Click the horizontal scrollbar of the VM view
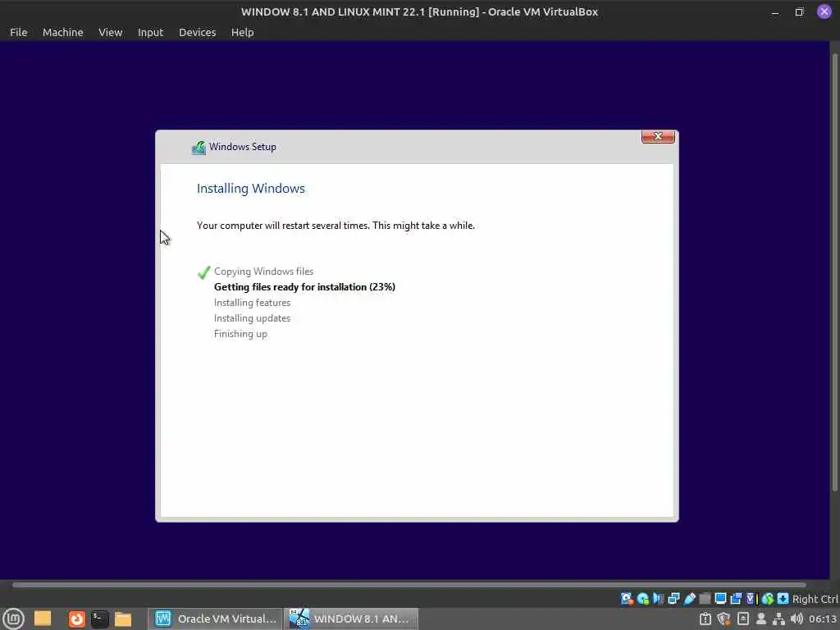The height and width of the screenshot is (630, 840). tap(409, 585)
